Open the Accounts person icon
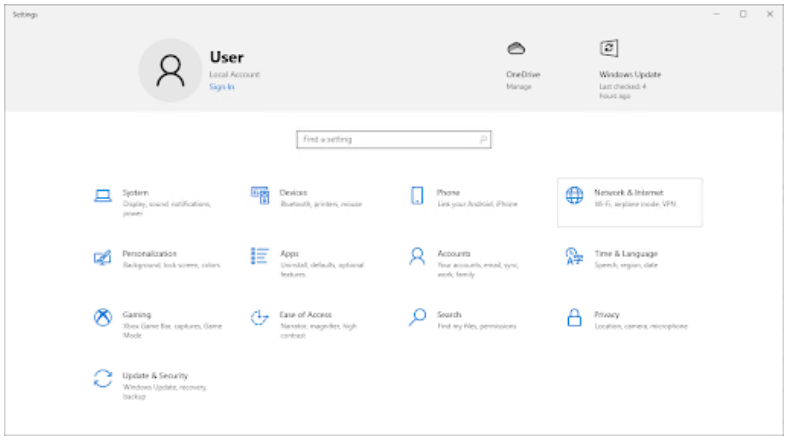The height and width of the screenshot is (439, 787). coord(417,257)
